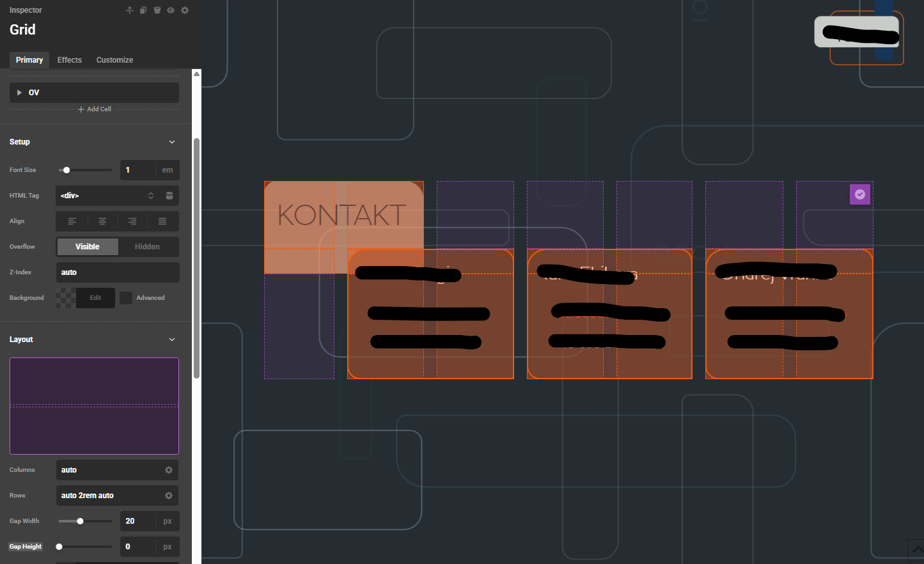
Task: Select the align right icon
Action: [132, 221]
